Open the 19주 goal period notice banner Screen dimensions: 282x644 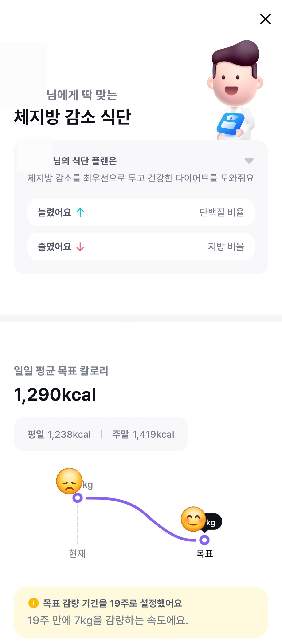[x=141, y=612]
